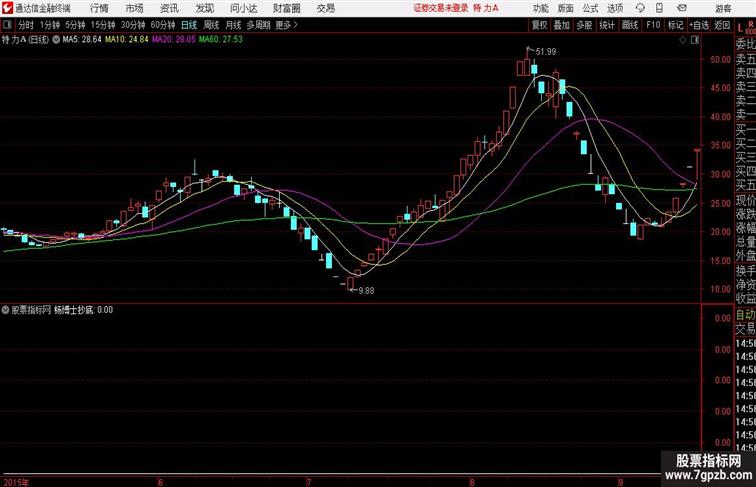Open the 市场 menu

134,8
